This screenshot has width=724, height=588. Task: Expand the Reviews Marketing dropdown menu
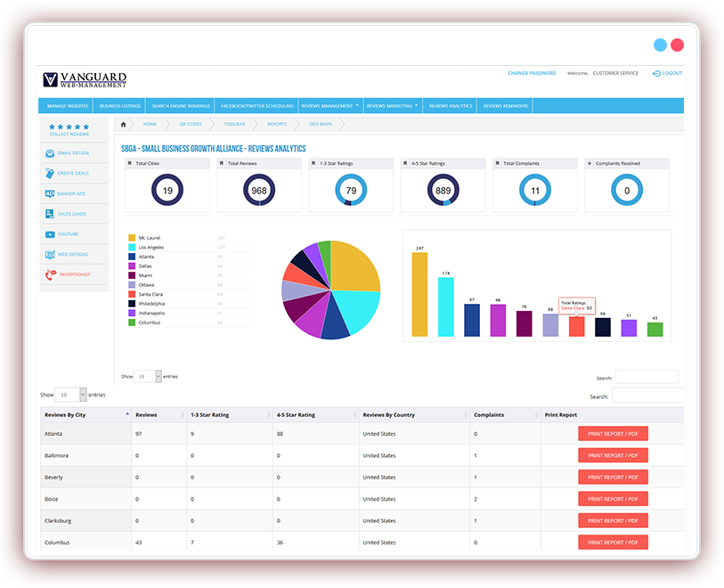point(391,106)
